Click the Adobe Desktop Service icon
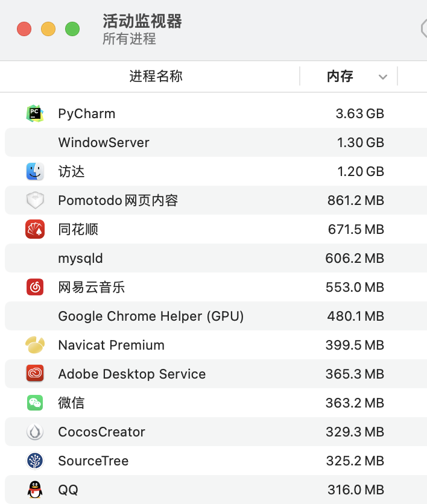Image resolution: width=427 pixels, height=504 pixels. tap(35, 374)
